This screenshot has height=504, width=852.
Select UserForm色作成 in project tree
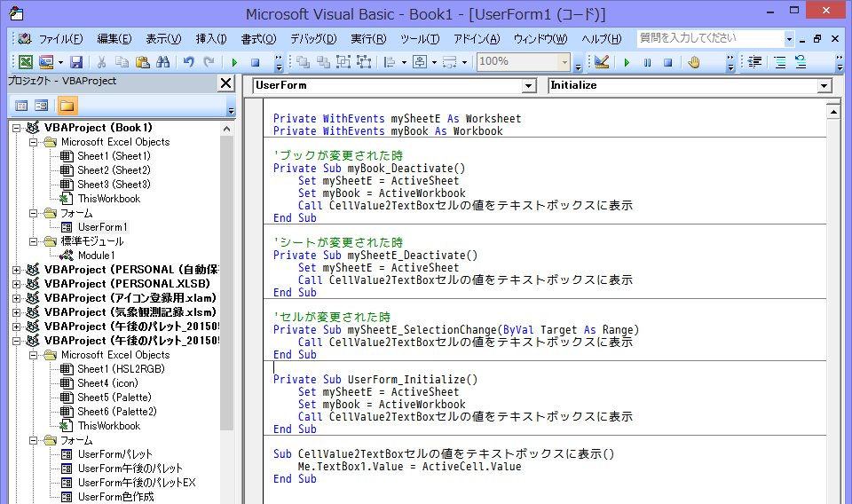coord(115,496)
